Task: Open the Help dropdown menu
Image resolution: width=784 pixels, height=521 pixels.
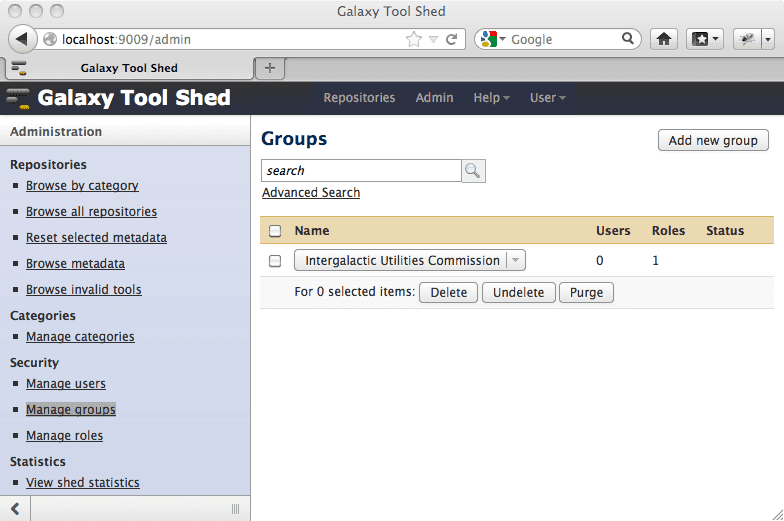Action: click(491, 98)
